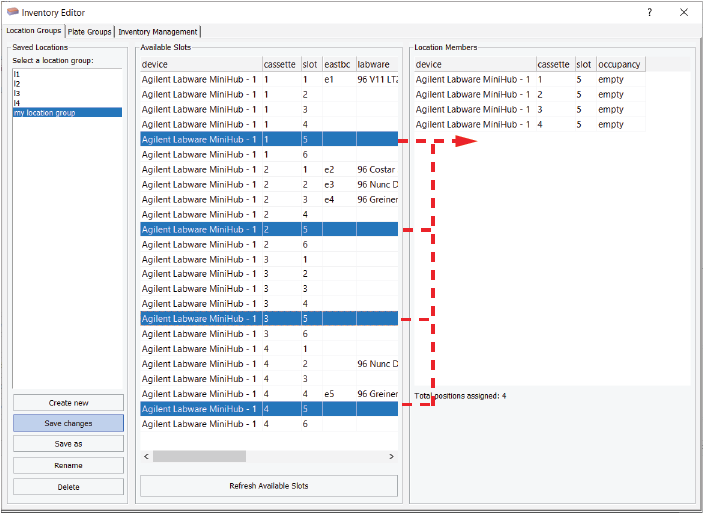Click barcode e1 cell in Available Slots
The image size is (703, 513).
(339, 79)
